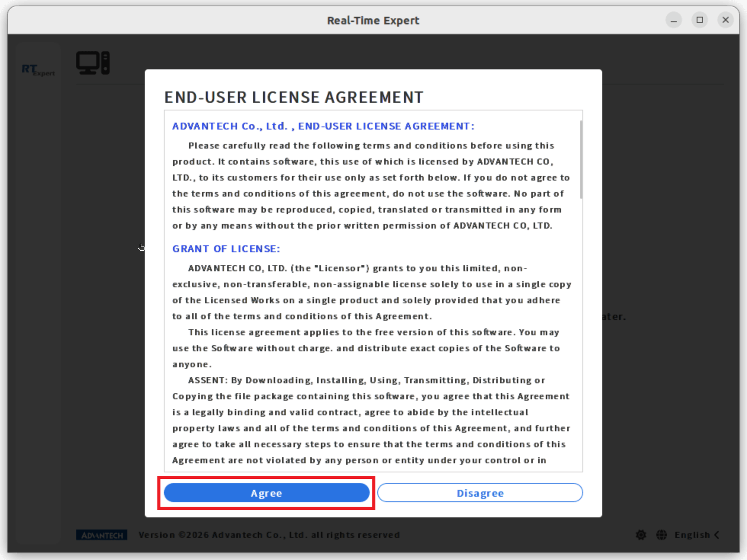Minimize the Real-Time Expert window
The height and width of the screenshot is (560, 747).
(x=674, y=20)
